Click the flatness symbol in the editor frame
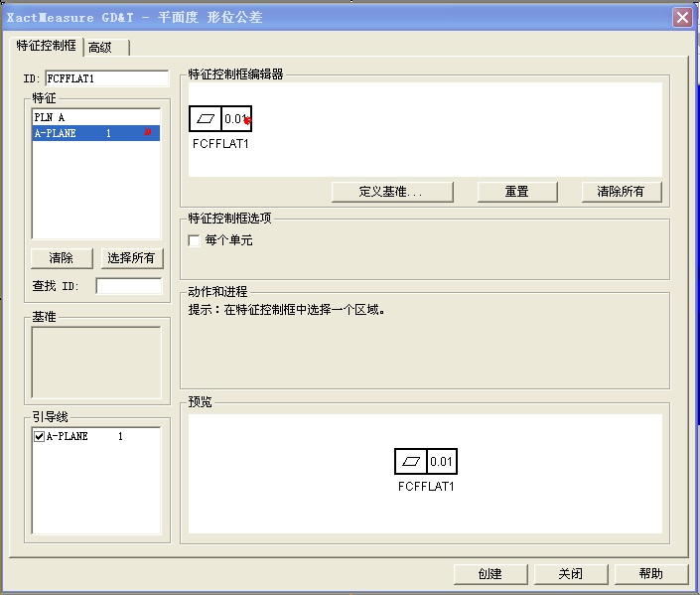 tap(206, 119)
